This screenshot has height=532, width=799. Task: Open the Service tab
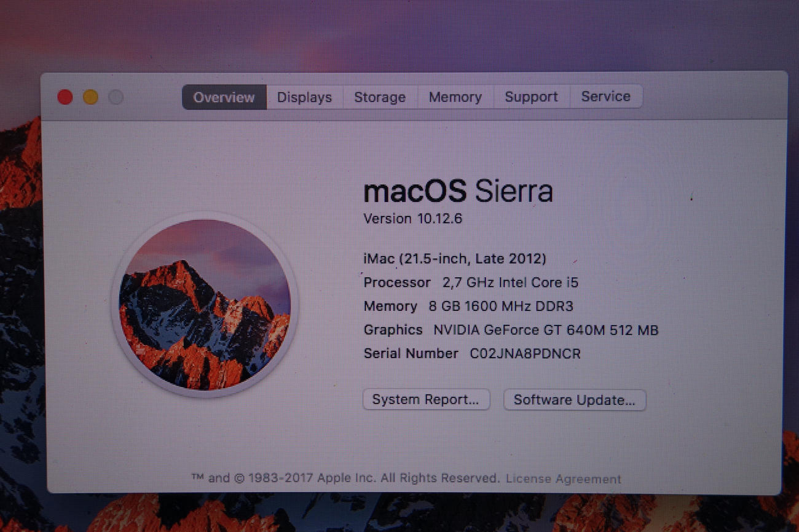(606, 96)
